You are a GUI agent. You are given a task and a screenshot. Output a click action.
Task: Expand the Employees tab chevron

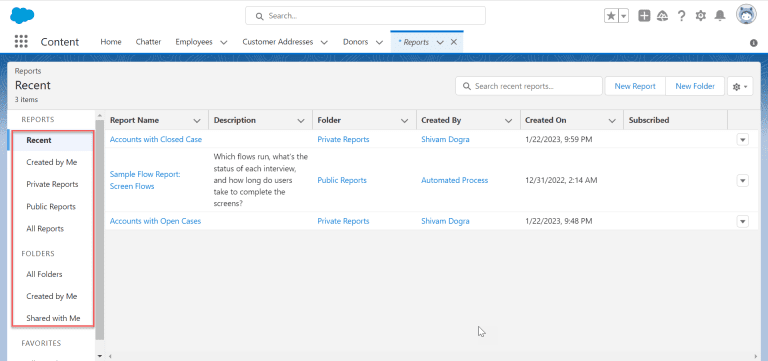pyautogui.click(x=224, y=42)
